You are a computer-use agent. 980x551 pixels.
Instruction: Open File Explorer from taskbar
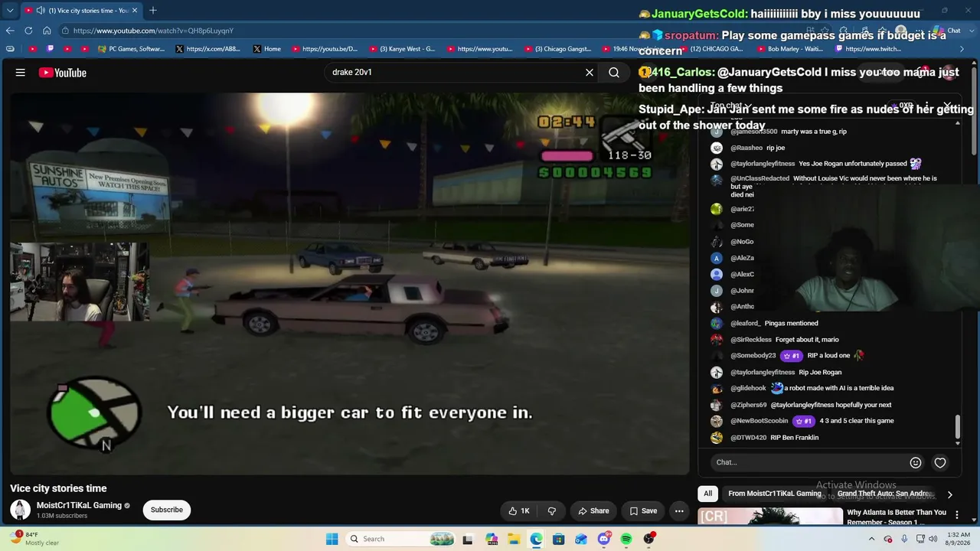[514, 539]
